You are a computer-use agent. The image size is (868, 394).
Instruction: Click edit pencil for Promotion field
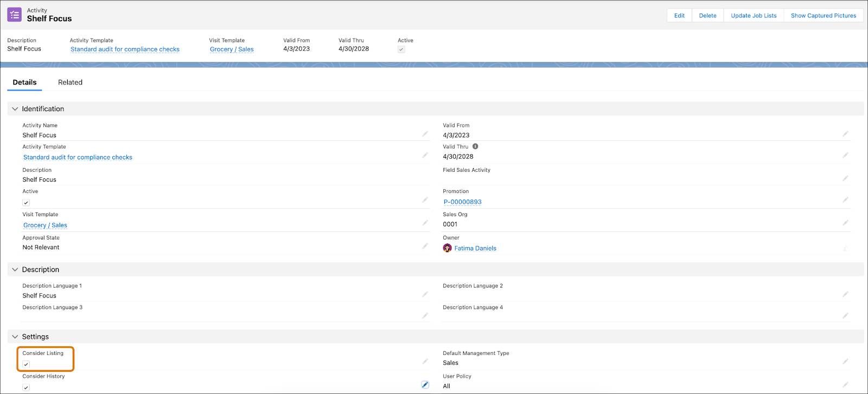[845, 200]
